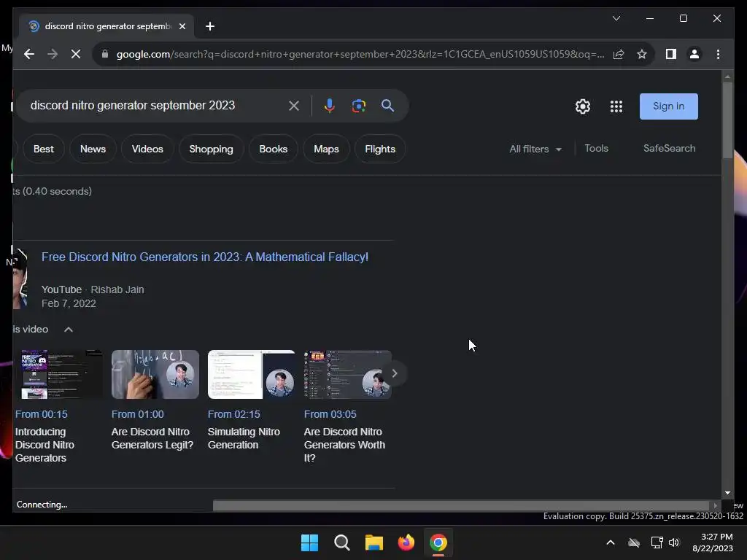Viewport: 747px width, 560px height.
Task: Open Windows taskbar search
Action: [341, 542]
